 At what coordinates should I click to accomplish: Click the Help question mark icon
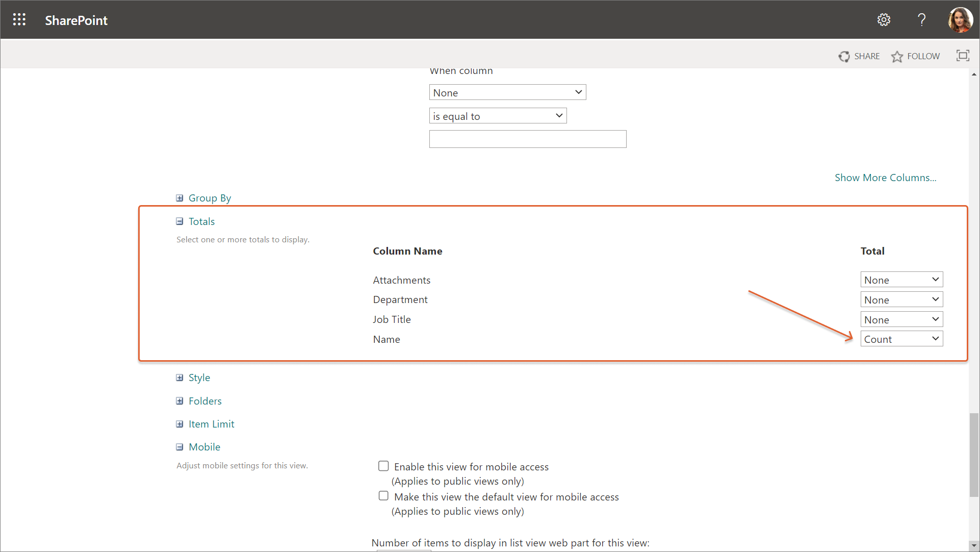921,20
